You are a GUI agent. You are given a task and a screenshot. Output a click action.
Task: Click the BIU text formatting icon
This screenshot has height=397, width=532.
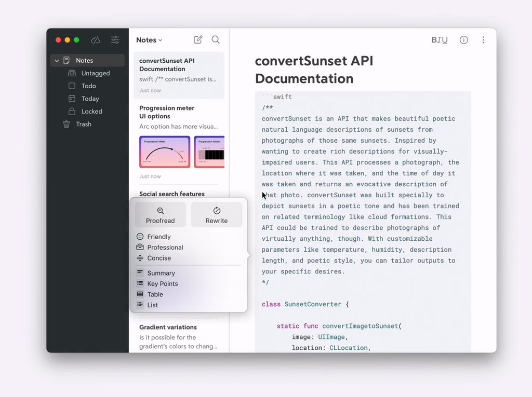click(439, 40)
